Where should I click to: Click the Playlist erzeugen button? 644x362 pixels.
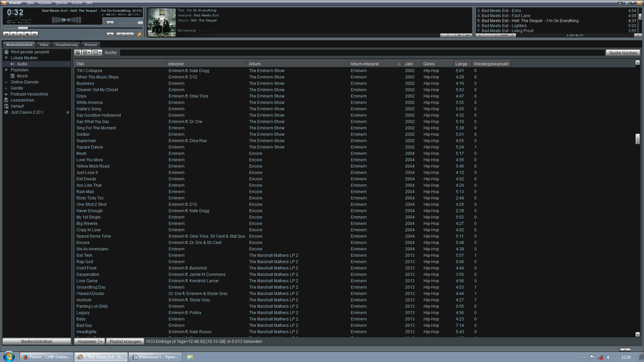point(125,342)
